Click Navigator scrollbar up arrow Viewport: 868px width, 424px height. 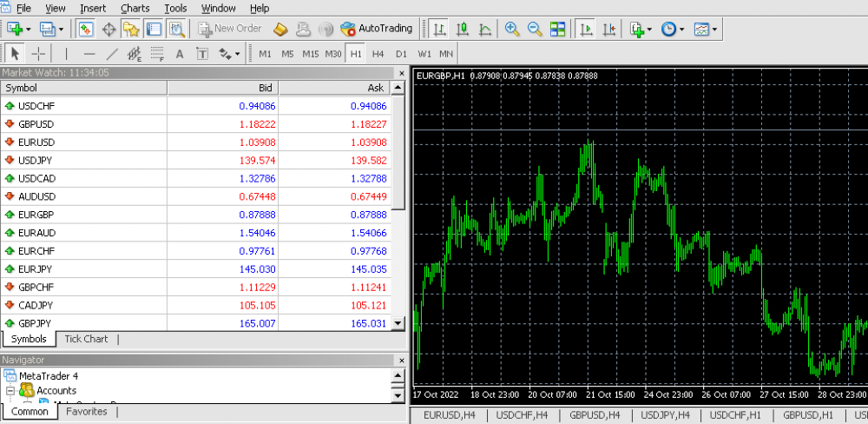(x=398, y=376)
